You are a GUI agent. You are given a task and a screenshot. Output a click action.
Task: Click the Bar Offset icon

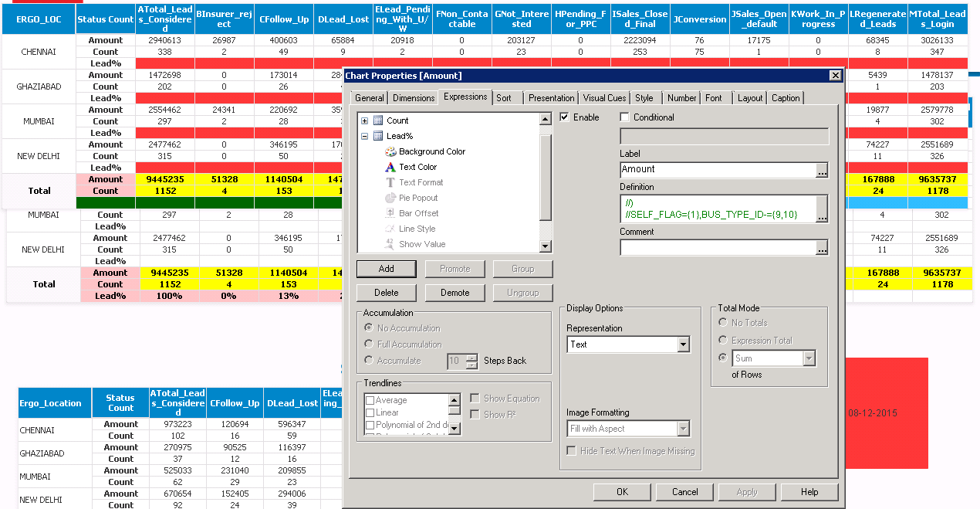click(x=390, y=213)
